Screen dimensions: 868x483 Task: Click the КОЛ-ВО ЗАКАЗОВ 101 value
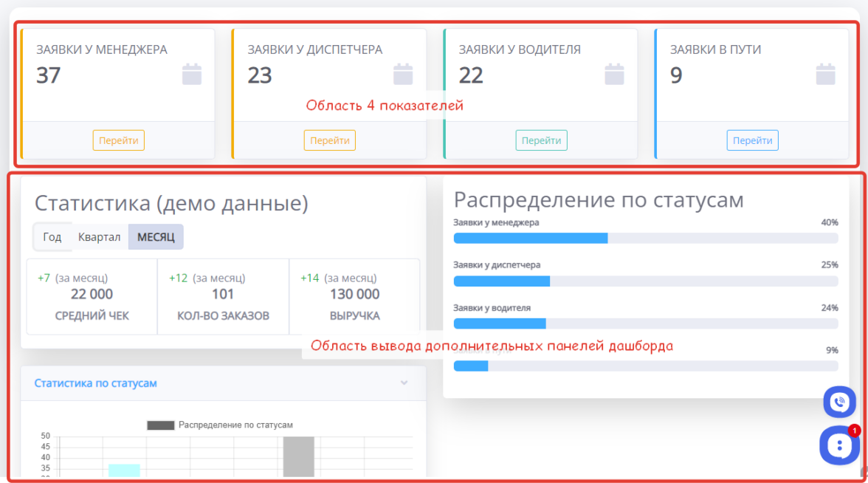click(x=223, y=294)
